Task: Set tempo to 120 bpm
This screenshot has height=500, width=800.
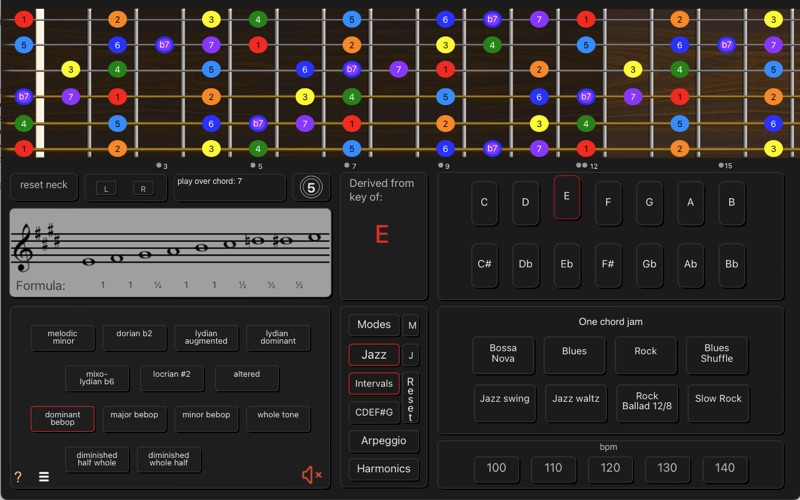Action: coord(611,468)
